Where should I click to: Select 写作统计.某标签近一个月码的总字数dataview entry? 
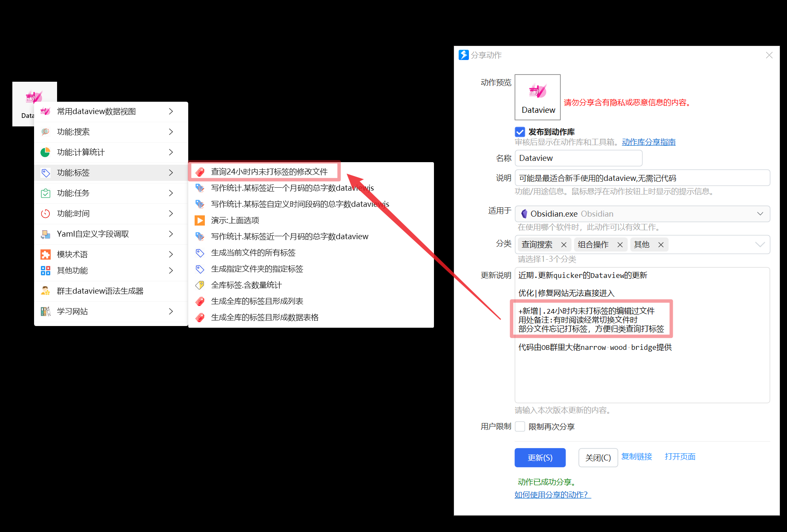pyautogui.click(x=311, y=237)
